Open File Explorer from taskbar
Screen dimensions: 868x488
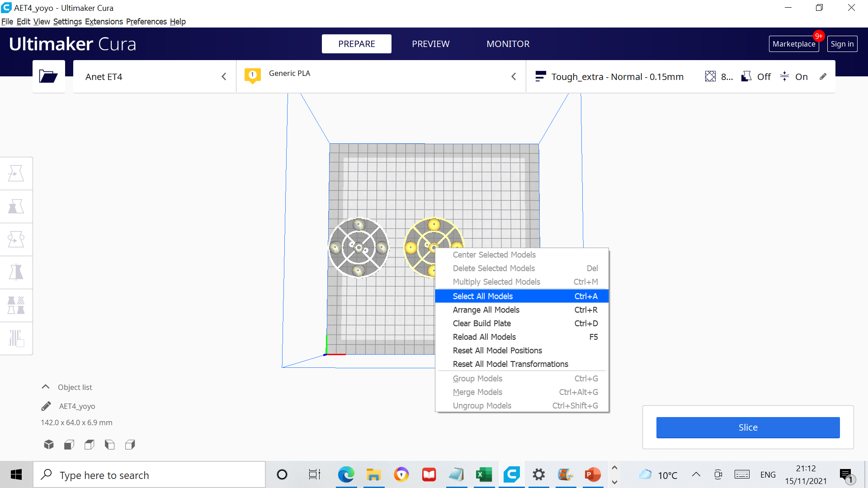[x=374, y=474]
